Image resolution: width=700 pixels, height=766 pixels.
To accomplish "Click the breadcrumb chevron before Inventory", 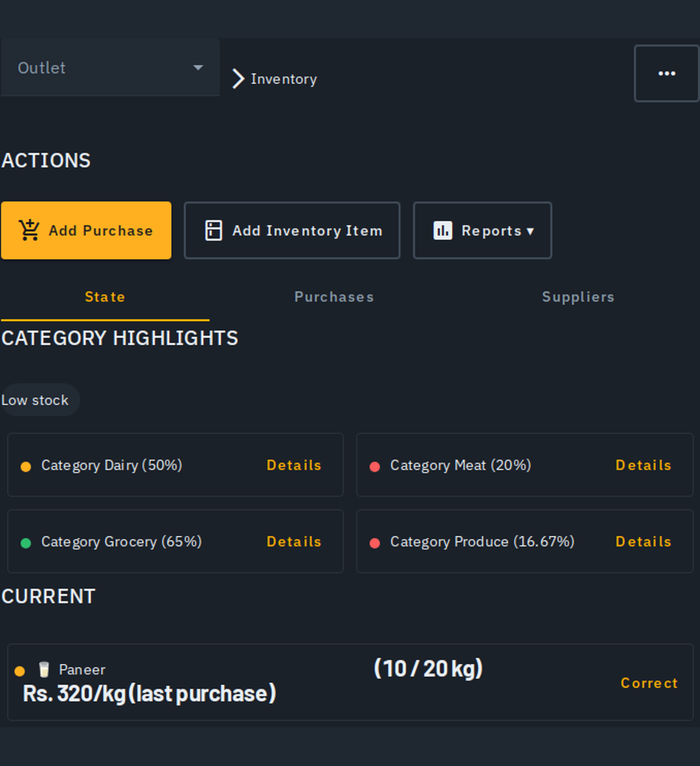I will pyautogui.click(x=238, y=79).
